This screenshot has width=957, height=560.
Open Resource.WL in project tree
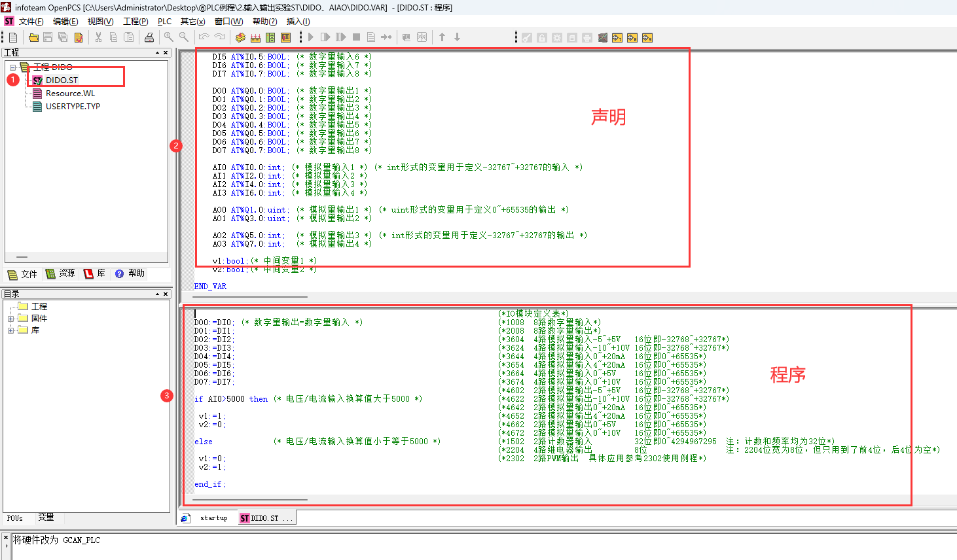click(70, 94)
